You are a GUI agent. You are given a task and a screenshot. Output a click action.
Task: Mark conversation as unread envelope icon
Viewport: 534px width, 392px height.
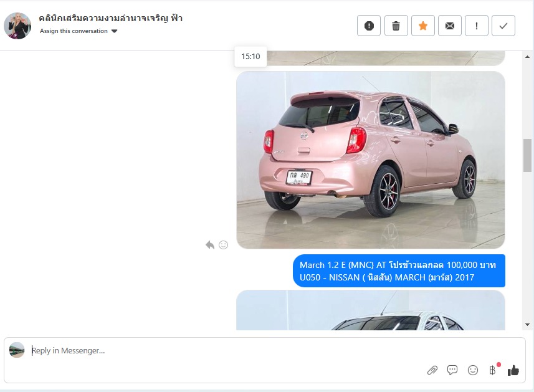tap(449, 26)
